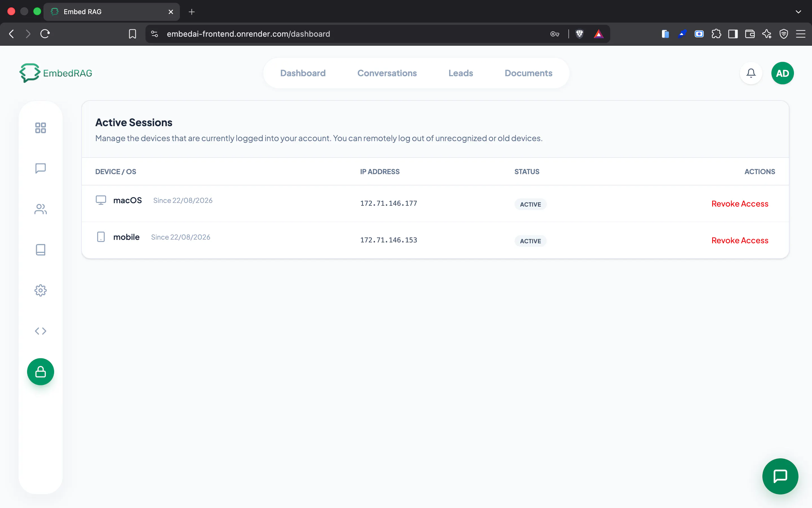
Task: Open the notifications bell
Action: click(751, 73)
